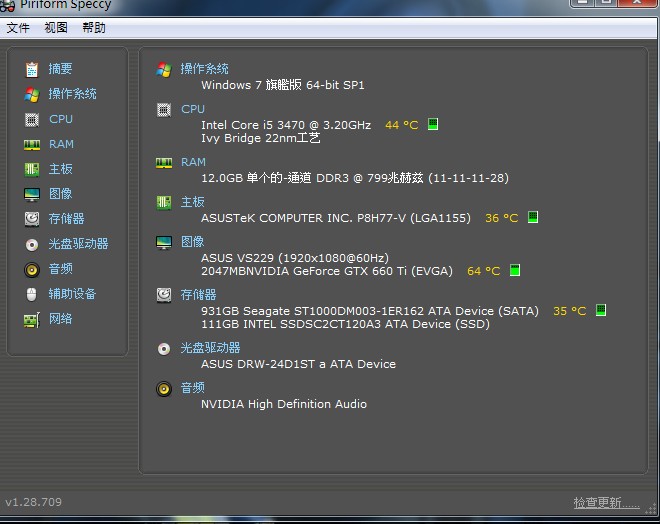Click the green indicator next to 35 °C
The image size is (660, 524).
pos(601,310)
